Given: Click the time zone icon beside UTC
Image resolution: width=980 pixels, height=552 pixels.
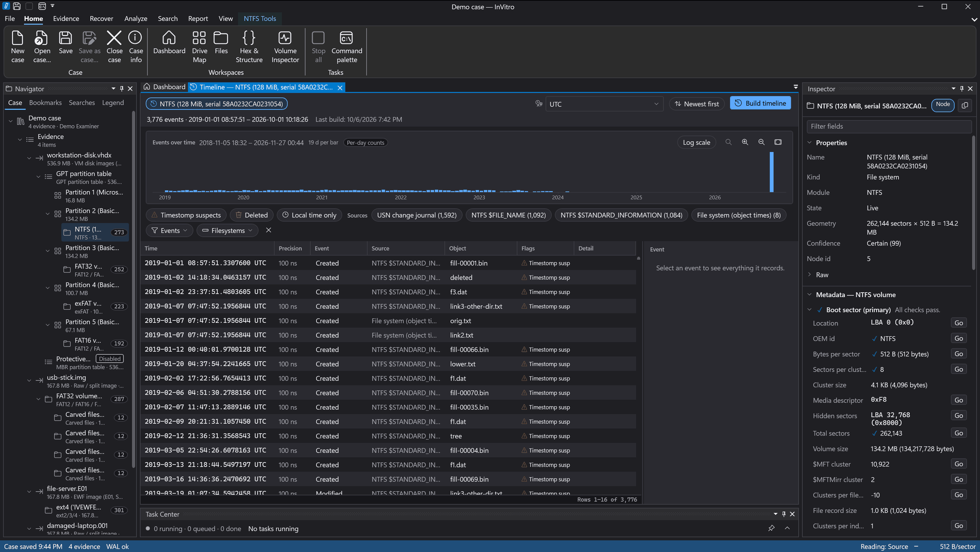Looking at the screenshot, I should click(x=539, y=104).
